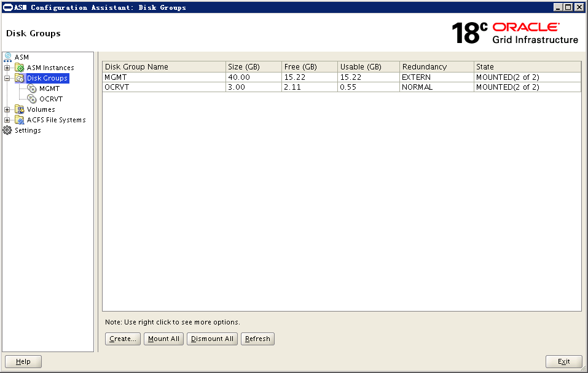Image resolution: width=588 pixels, height=373 pixels.
Task: Click the title bar application icon
Action: point(8,7)
